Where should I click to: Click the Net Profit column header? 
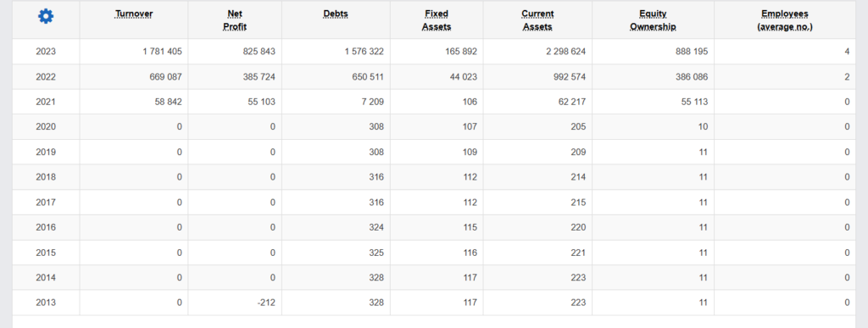(x=236, y=19)
